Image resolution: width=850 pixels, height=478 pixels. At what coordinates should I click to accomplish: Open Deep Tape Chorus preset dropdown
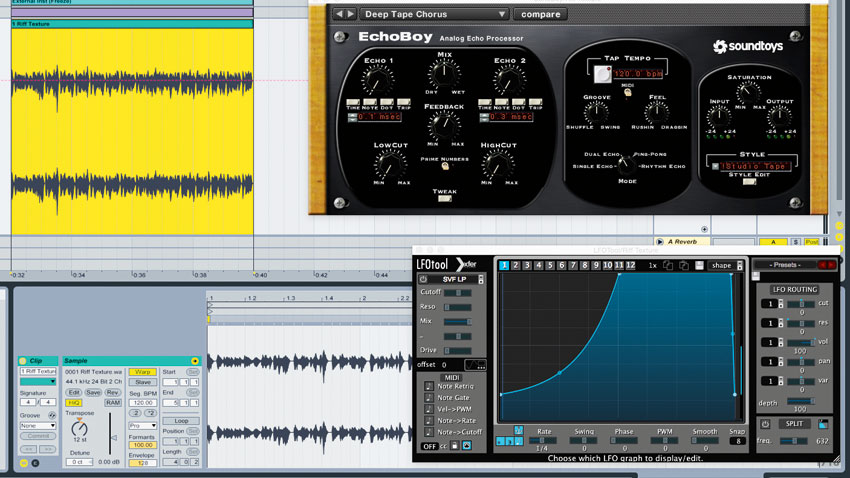coord(434,14)
